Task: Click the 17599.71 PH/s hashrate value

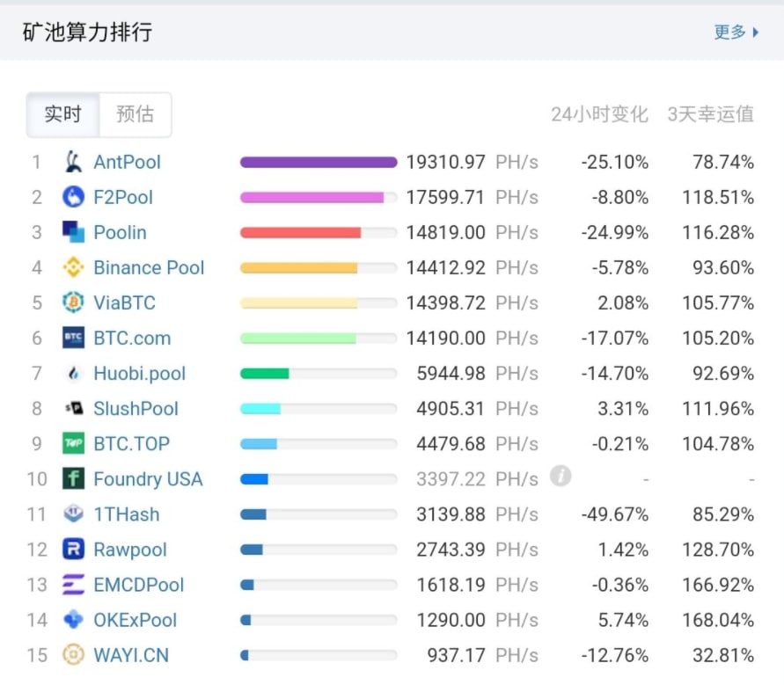Action: pyautogui.click(x=472, y=197)
